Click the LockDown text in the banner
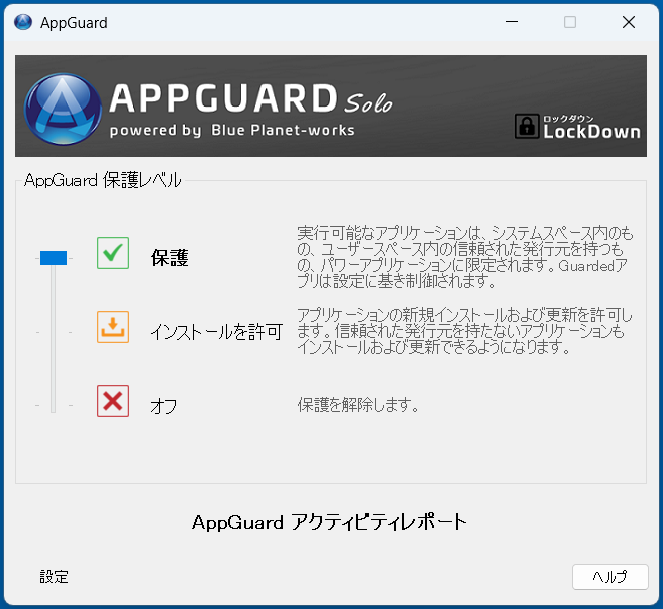The image size is (663, 609). click(x=591, y=131)
